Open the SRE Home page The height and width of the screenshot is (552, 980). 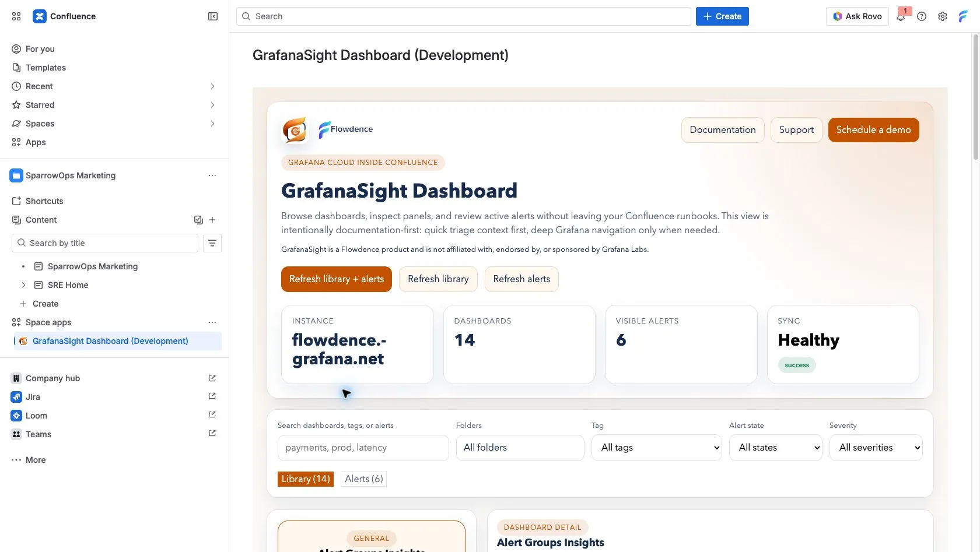pyautogui.click(x=68, y=285)
